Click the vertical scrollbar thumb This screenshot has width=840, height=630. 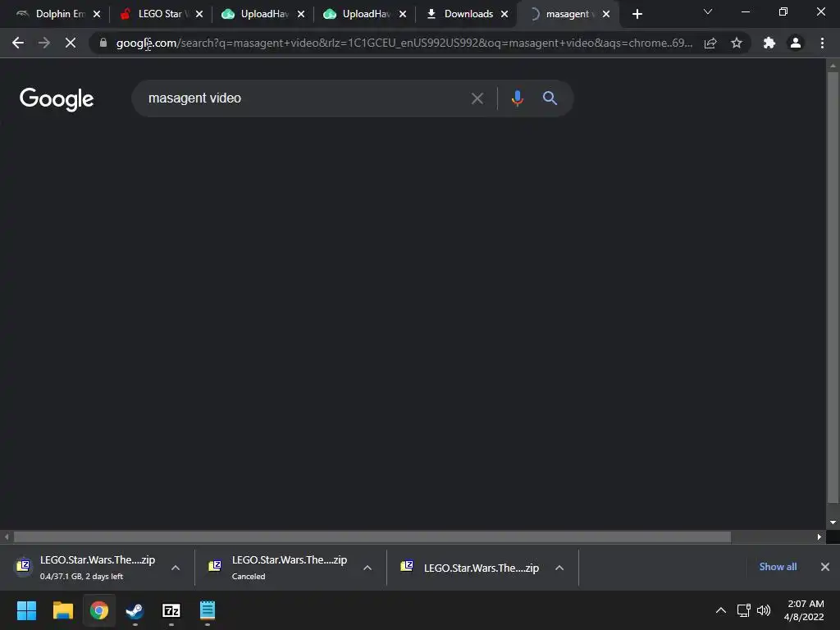point(833,287)
